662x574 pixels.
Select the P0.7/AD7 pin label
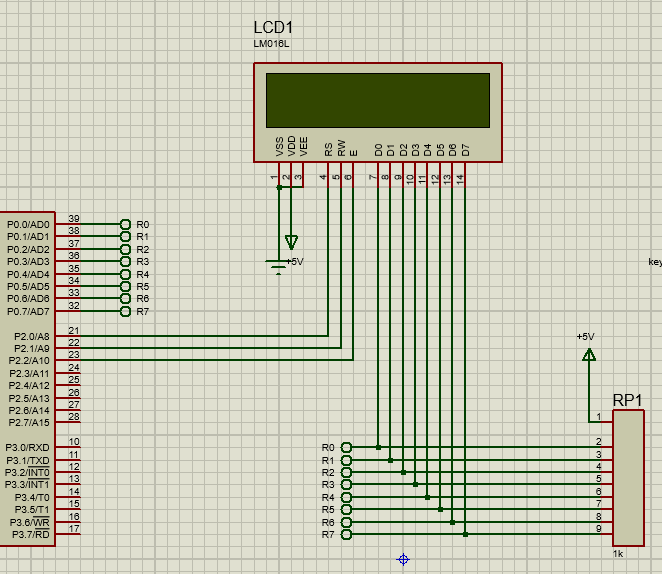[x=28, y=311]
